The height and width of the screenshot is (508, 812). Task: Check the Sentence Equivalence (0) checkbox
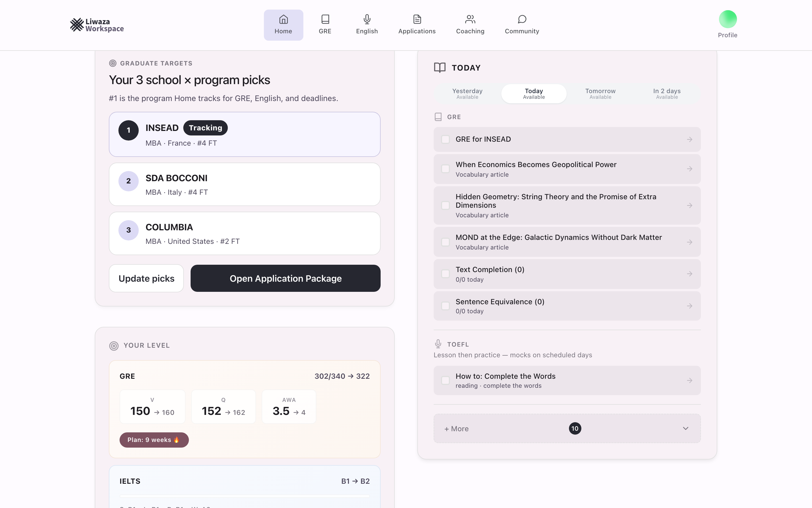click(445, 306)
